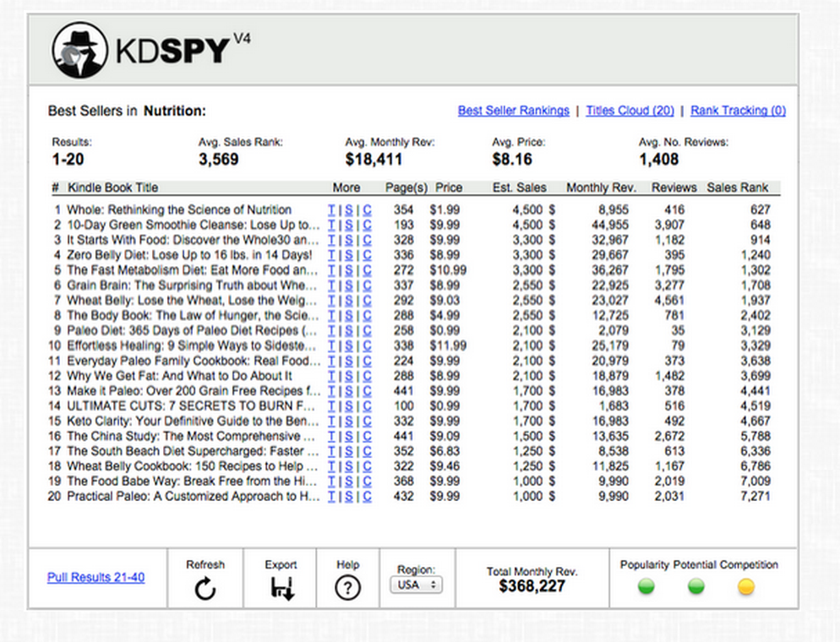
Task: Click the Export save icon
Action: [281, 589]
